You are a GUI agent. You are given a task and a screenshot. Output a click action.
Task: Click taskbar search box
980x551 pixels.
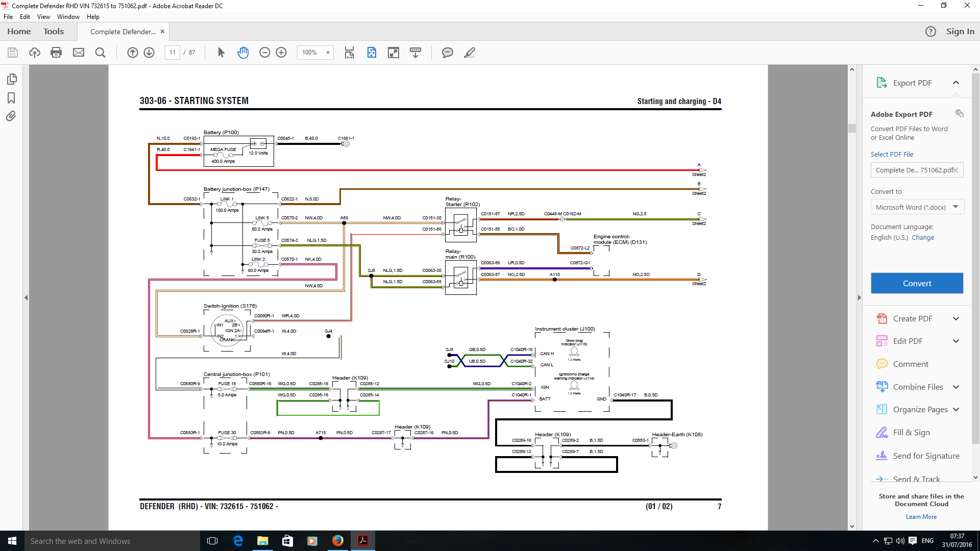112,541
